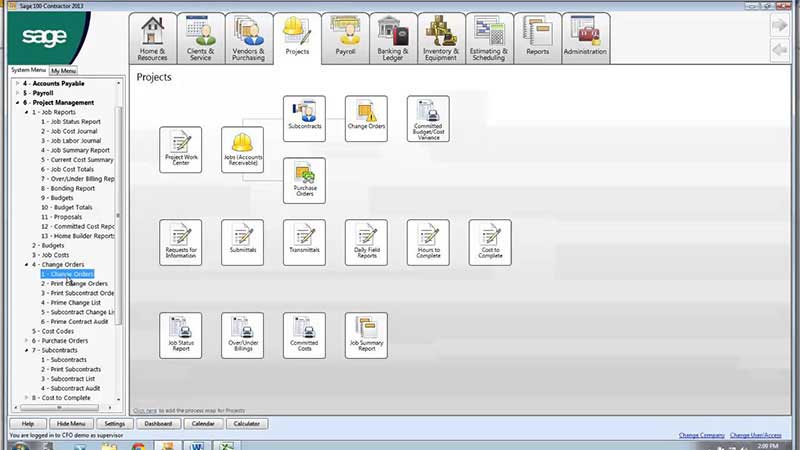The width and height of the screenshot is (800, 450).
Task: Go to Vendors & Purchasing tab
Action: [249, 38]
